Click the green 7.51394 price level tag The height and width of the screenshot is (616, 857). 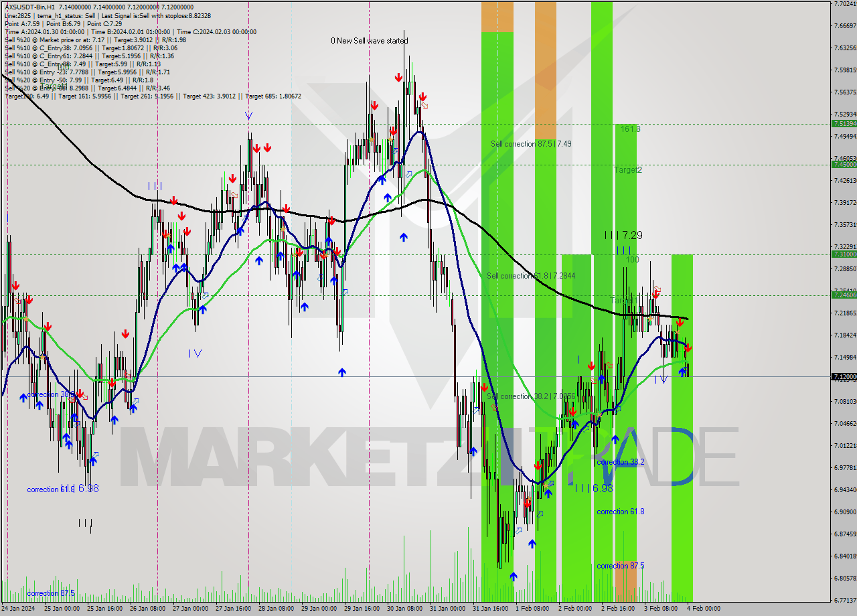[x=844, y=124]
